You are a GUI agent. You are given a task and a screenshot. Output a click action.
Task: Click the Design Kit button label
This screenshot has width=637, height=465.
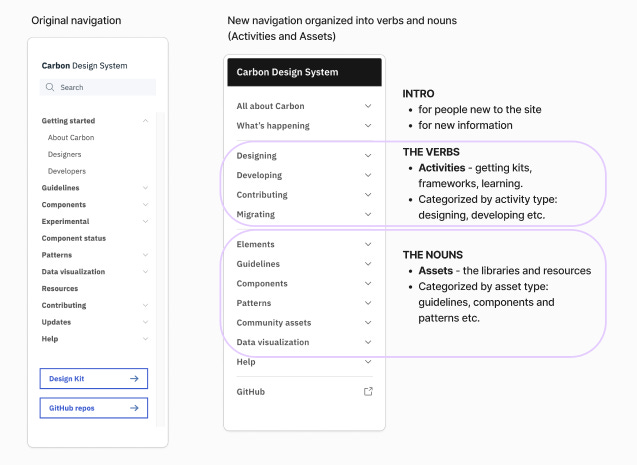point(67,378)
